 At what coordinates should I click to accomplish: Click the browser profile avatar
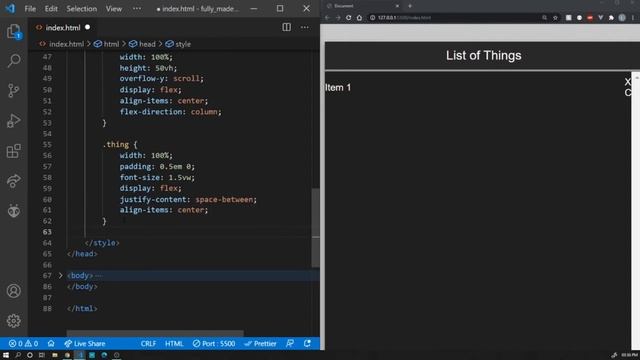(x=622, y=18)
